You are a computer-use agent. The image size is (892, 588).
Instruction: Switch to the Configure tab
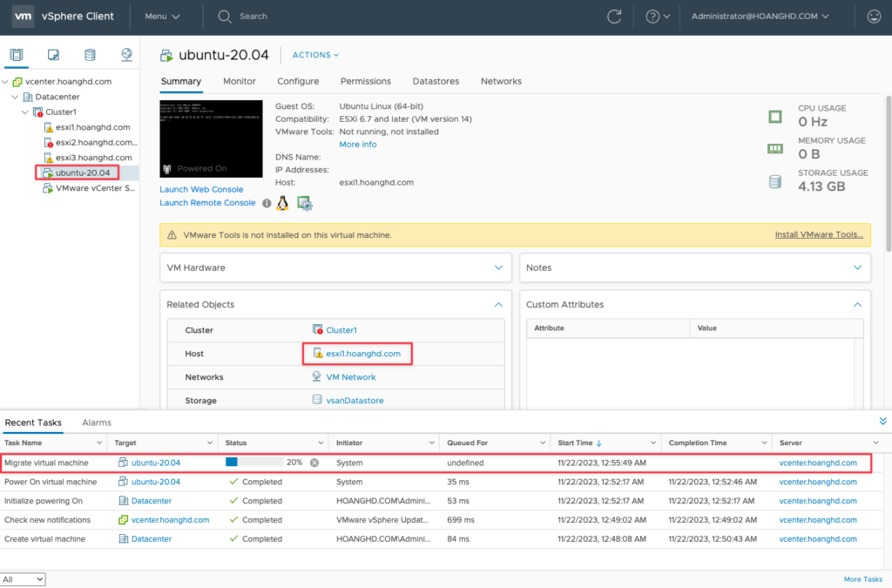298,81
